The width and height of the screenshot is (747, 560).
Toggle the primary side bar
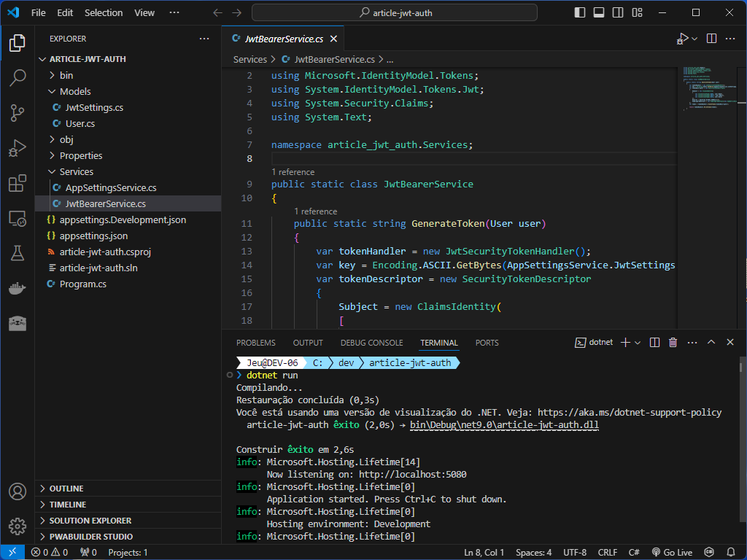click(580, 13)
